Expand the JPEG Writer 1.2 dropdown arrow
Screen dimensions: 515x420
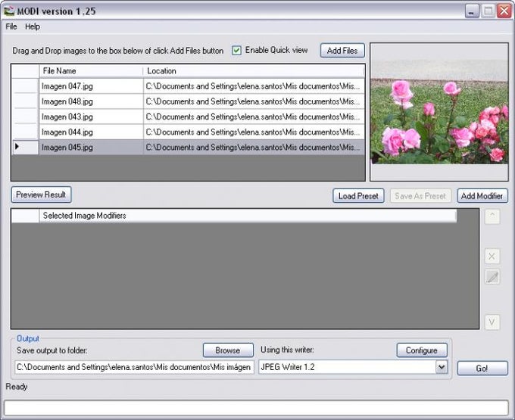click(442, 367)
